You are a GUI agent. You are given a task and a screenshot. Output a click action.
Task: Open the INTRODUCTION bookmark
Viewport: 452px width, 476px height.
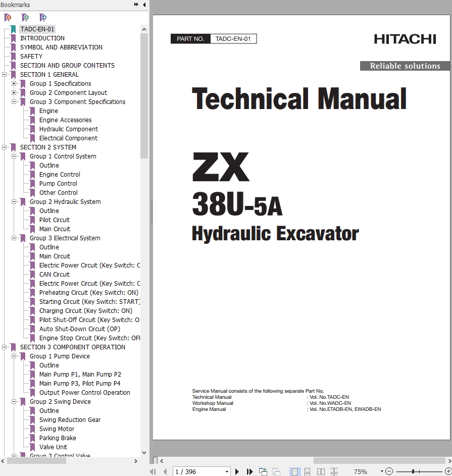pyautogui.click(x=42, y=38)
